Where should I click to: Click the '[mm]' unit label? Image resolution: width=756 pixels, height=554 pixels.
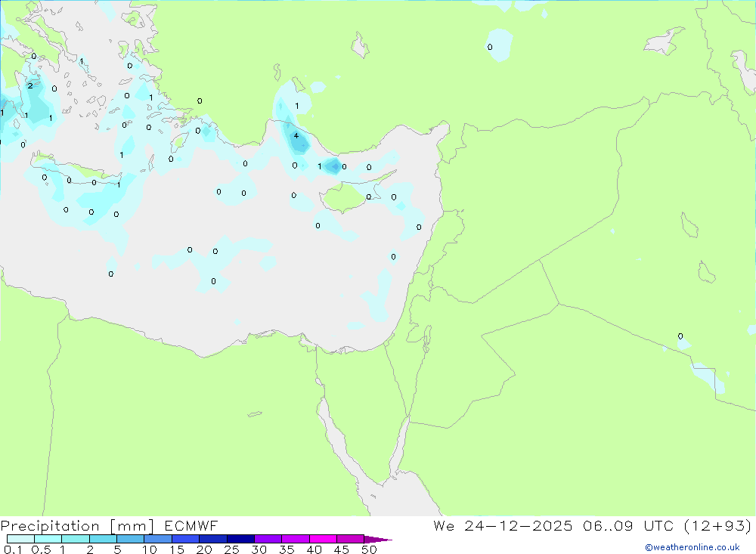132,526
